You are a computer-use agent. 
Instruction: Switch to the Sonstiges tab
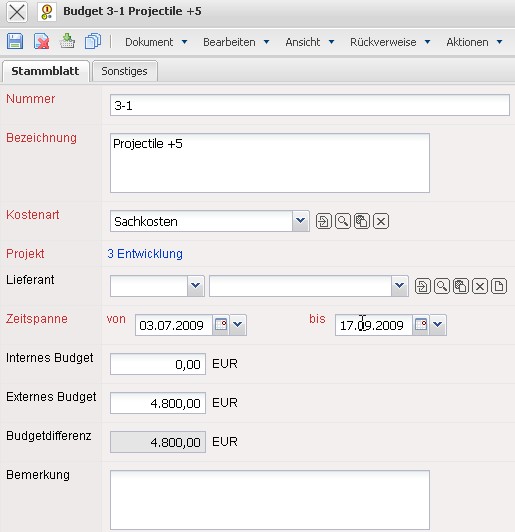point(125,71)
